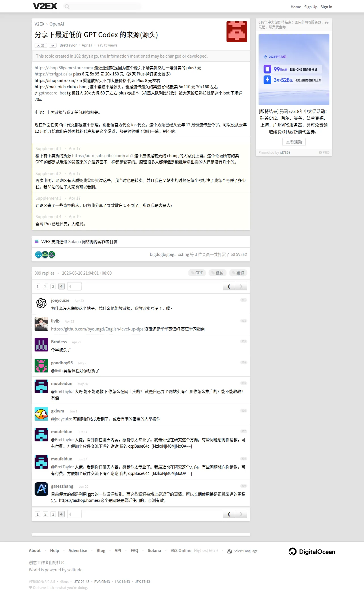Open the Sign In page
The image size is (364, 596).
point(326,7)
